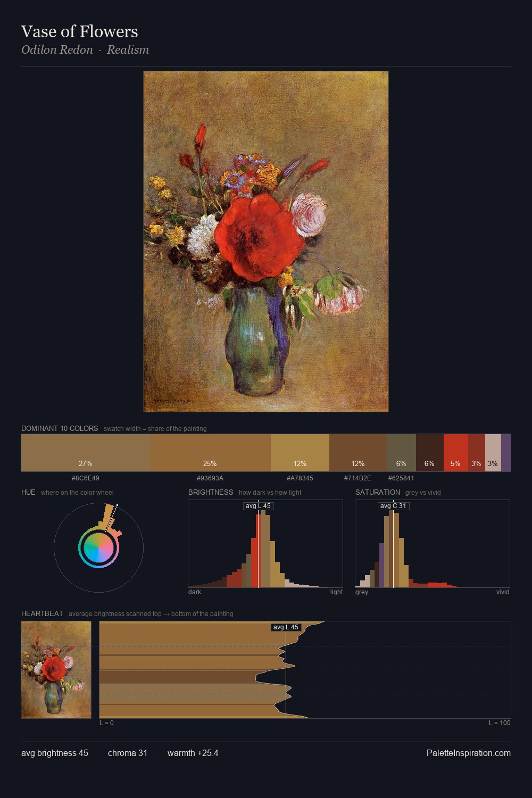532x798 pixels.
Task: Click hex code #625841
Action: click(401, 478)
